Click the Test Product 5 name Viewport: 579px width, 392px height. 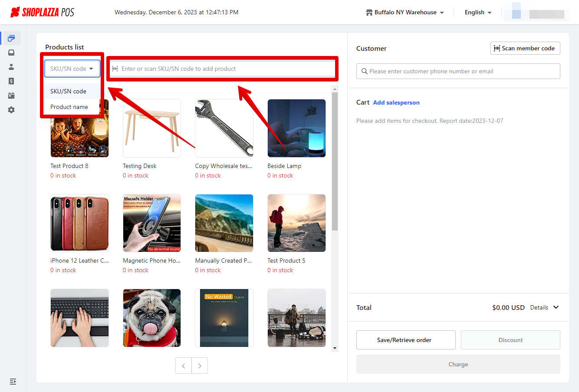pyautogui.click(x=286, y=260)
